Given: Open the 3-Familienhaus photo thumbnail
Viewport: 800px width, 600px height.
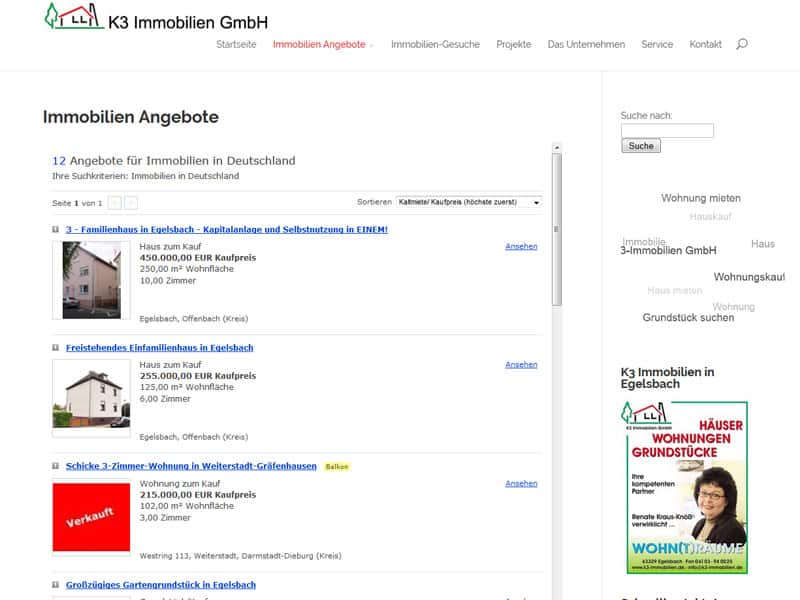Looking at the screenshot, I should 91,280.
